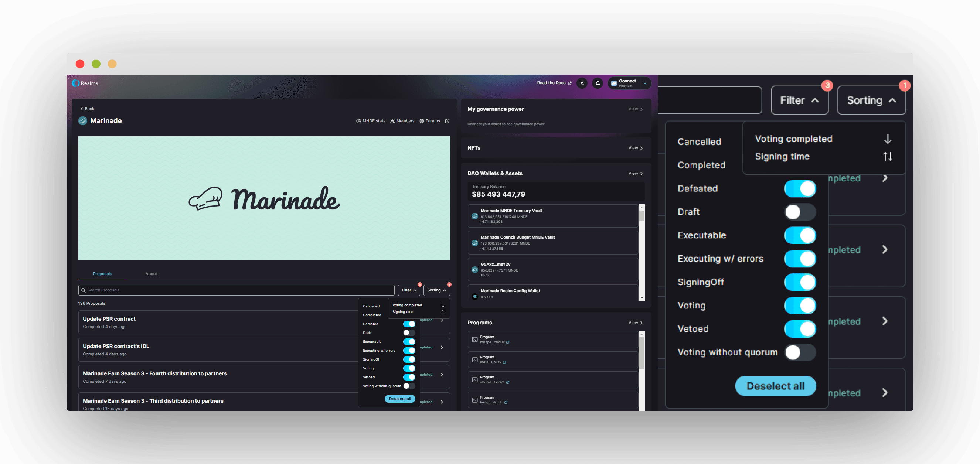The image size is (980, 464).
Task: Open the Members people icon link
Action: click(392, 121)
